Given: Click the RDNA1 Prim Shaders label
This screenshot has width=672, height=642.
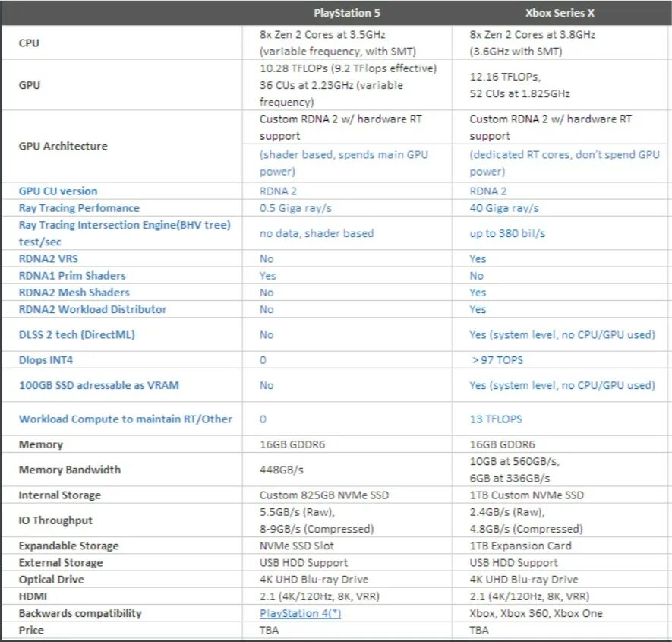Looking at the screenshot, I should coord(72,275).
